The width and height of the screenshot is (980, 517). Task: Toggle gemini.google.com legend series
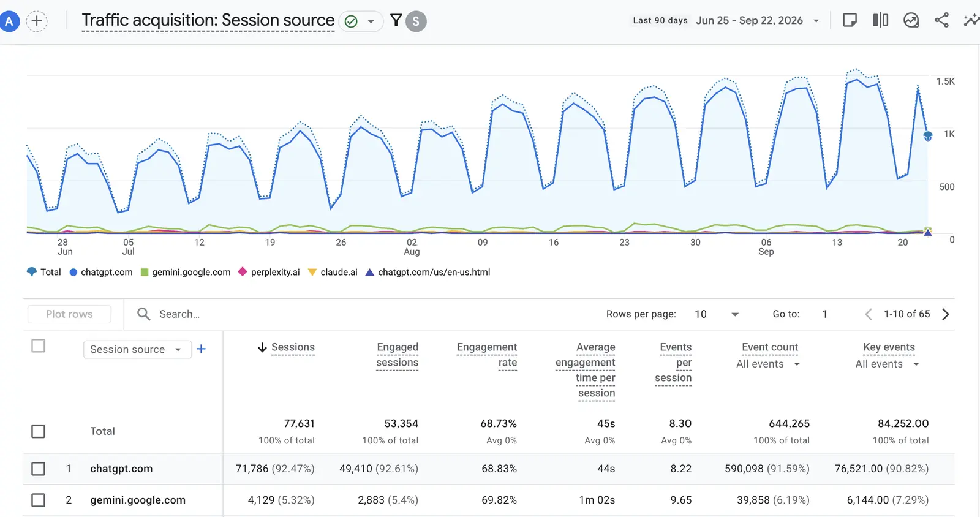[x=186, y=272]
